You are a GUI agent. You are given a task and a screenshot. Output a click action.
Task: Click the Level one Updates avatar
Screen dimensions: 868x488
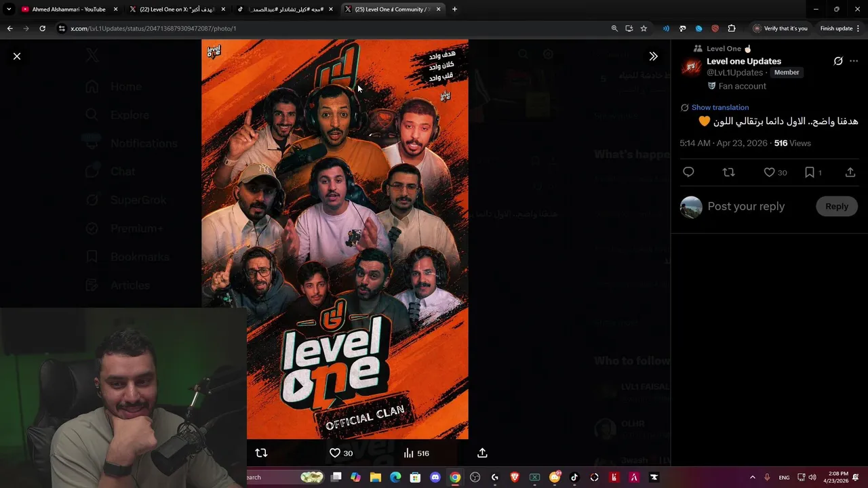pyautogui.click(x=691, y=66)
